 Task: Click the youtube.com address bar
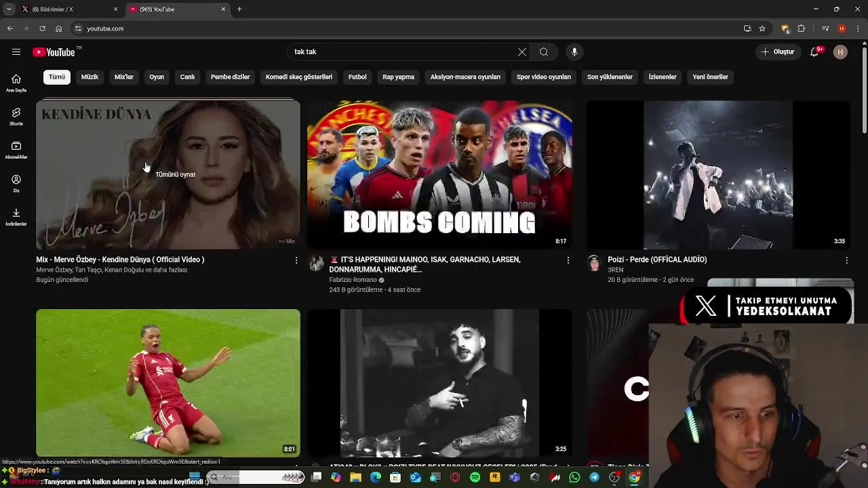click(407, 28)
